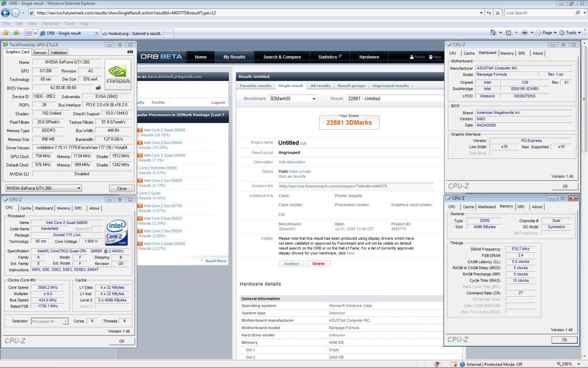
Task: Click the GPU-Z BIOS save chip icon
Action: coord(98,88)
